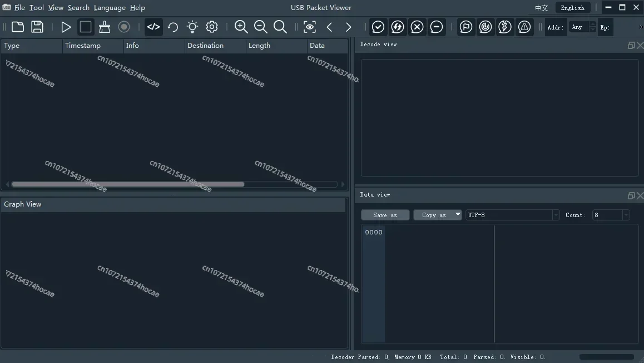Toggle the check mark bubble filter
Image resolution: width=644 pixels, height=363 pixels.
coord(378,27)
